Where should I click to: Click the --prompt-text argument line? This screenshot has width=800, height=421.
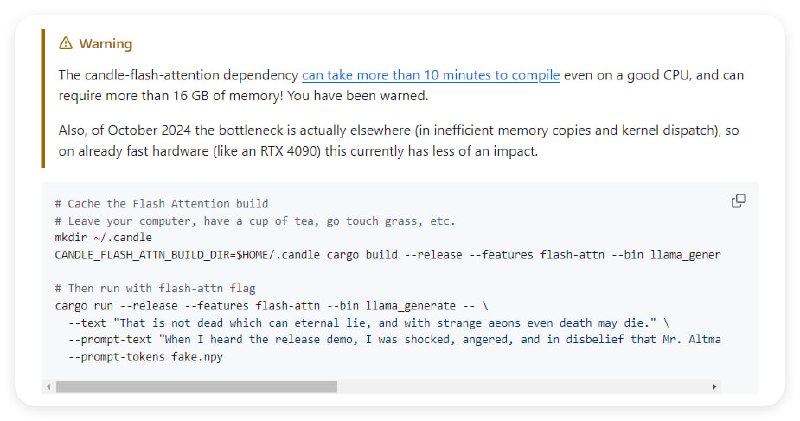[392, 338]
